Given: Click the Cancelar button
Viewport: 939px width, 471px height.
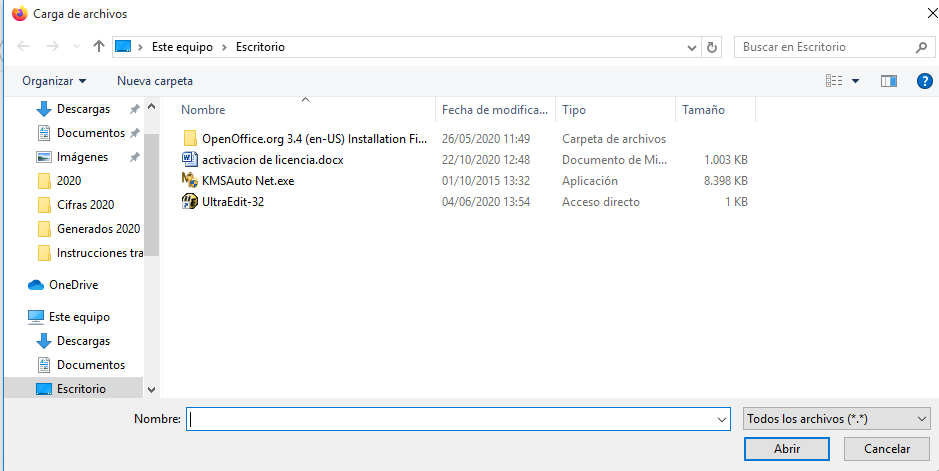Looking at the screenshot, I should coord(886,449).
